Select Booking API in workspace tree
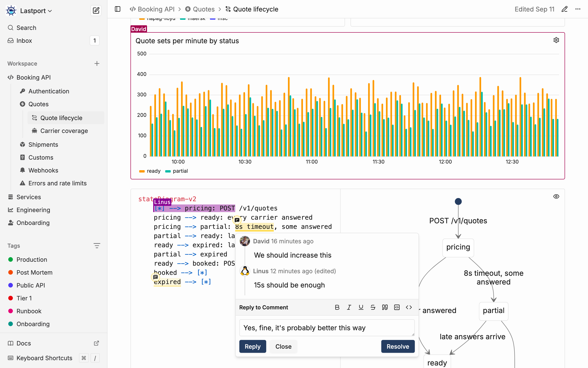 coord(54,78)
